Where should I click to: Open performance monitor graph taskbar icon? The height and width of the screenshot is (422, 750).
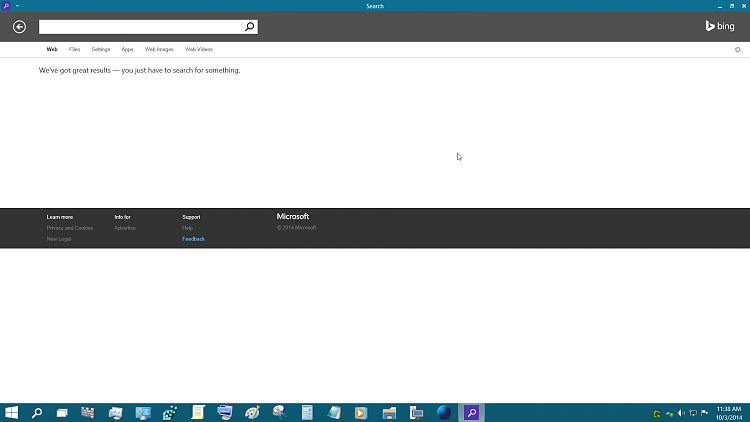pos(115,412)
